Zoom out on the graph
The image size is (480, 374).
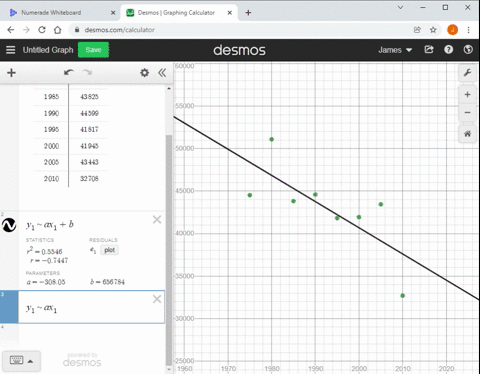pos(467,113)
